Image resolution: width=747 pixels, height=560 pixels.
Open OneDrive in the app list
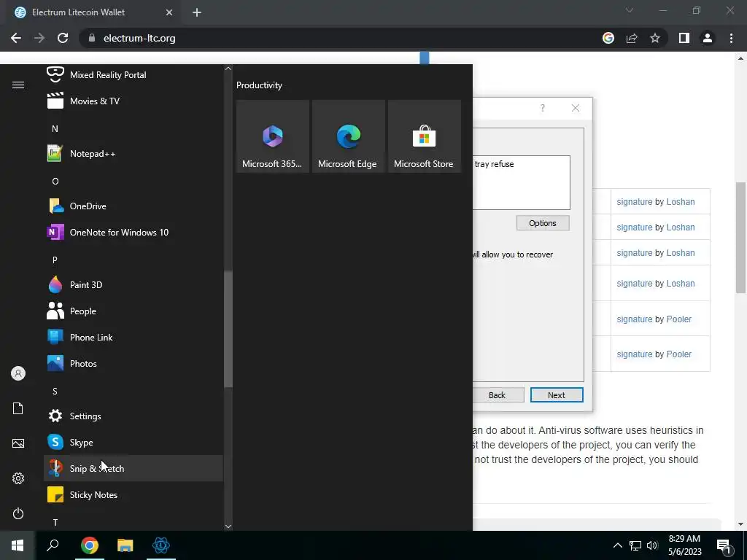click(133, 206)
